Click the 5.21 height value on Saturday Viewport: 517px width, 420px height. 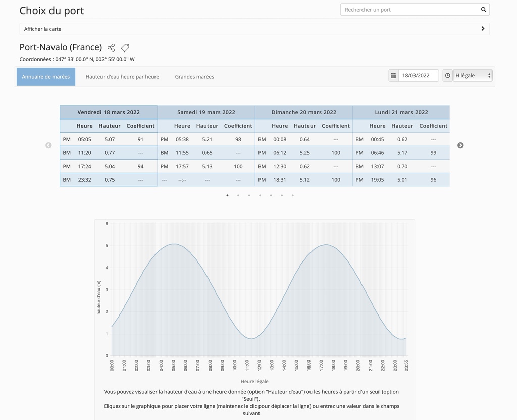pyautogui.click(x=207, y=139)
